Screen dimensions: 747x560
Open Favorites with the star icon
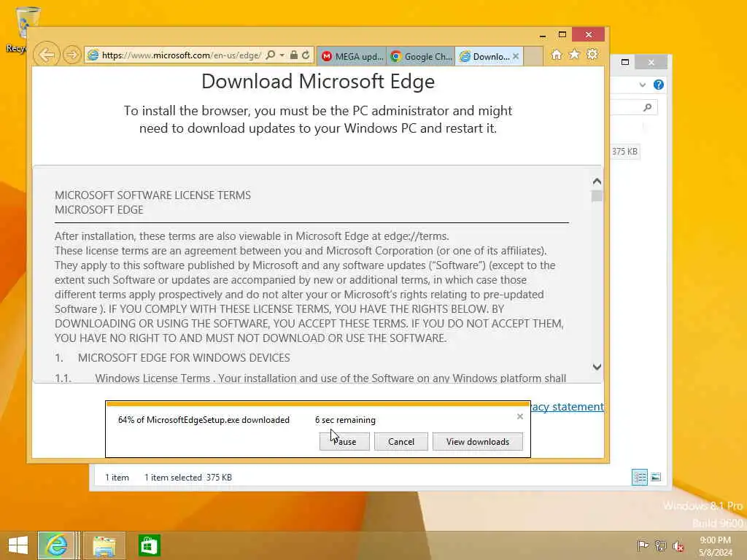(x=575, y=55)
